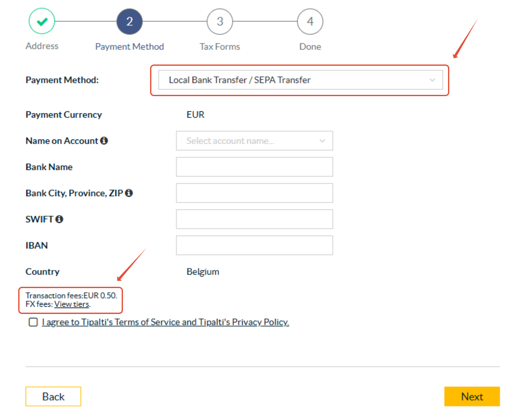Open the View tiers FX fees link
The height and width of the screenshot is (420, 517).
[x=72, y=304]
